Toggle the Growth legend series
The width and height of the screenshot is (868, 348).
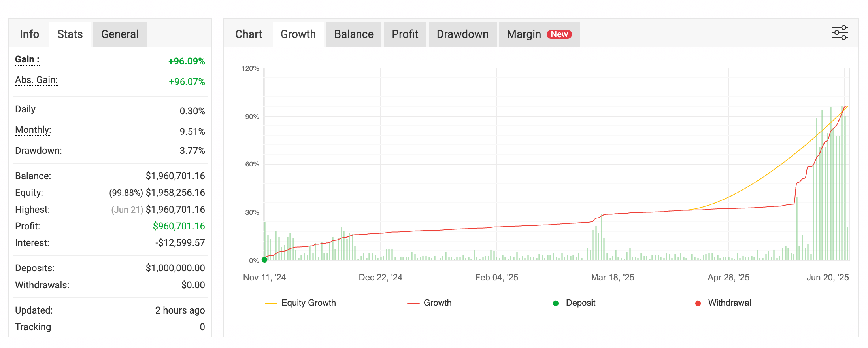pyautogui.click(x=430, y=303)
